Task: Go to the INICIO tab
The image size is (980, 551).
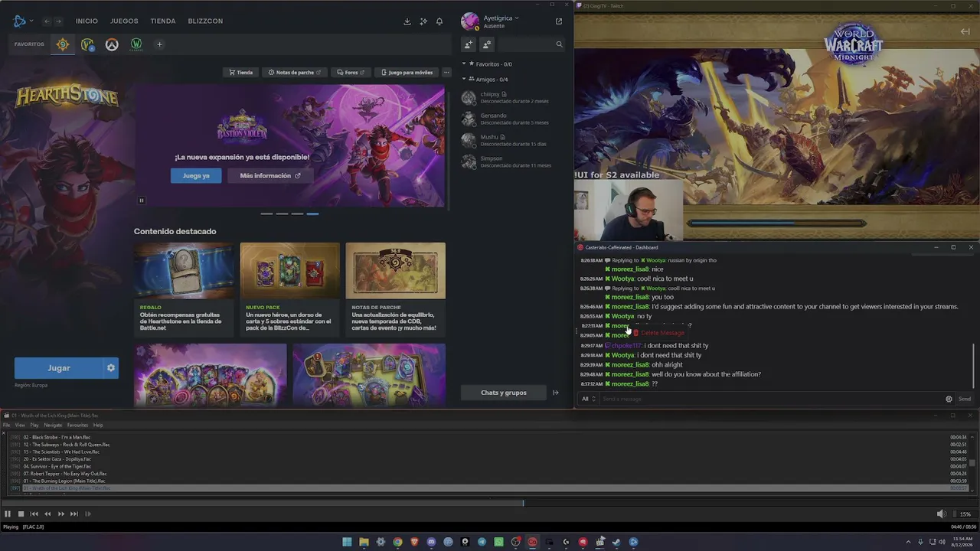Action: pyautogui.click(x=87, y=21)
